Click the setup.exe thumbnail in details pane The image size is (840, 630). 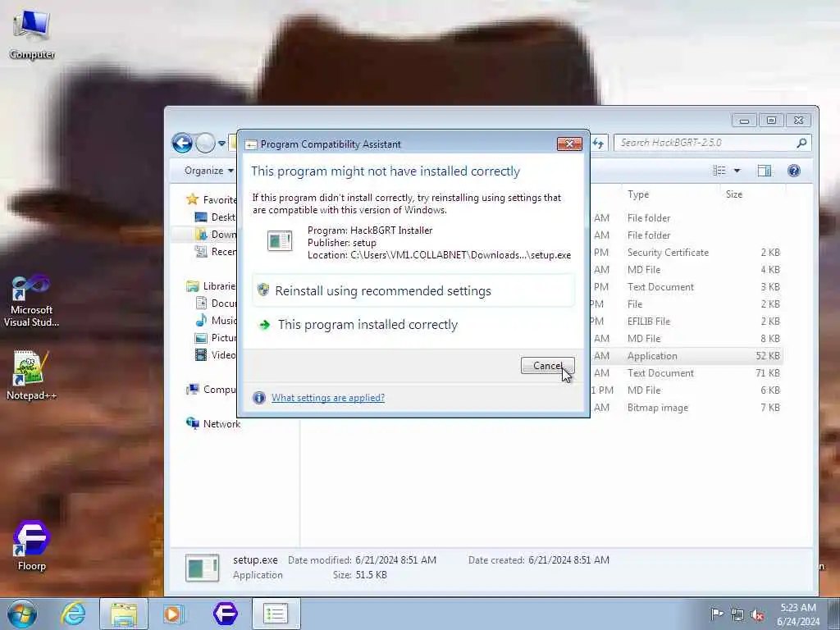[x=203, y=568]
